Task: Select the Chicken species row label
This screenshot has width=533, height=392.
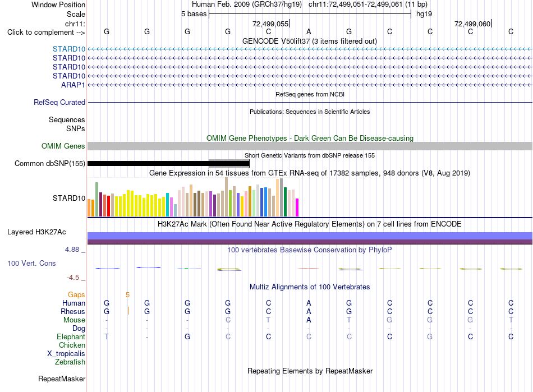Action: point(72,345)
